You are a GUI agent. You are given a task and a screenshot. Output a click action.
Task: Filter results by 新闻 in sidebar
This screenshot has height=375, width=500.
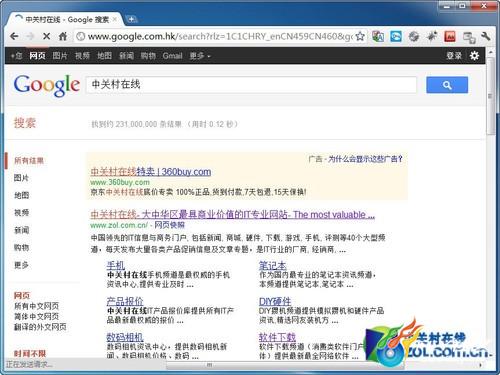coord(21,230)
